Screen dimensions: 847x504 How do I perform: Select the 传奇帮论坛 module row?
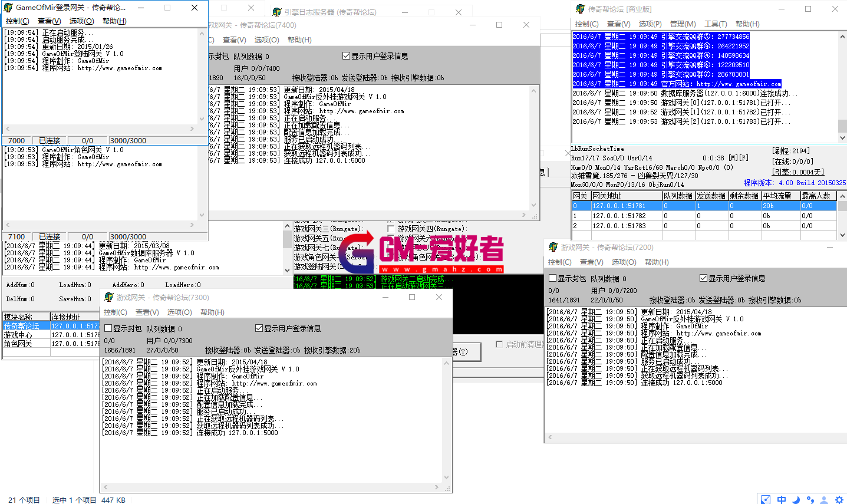(51, 326)
